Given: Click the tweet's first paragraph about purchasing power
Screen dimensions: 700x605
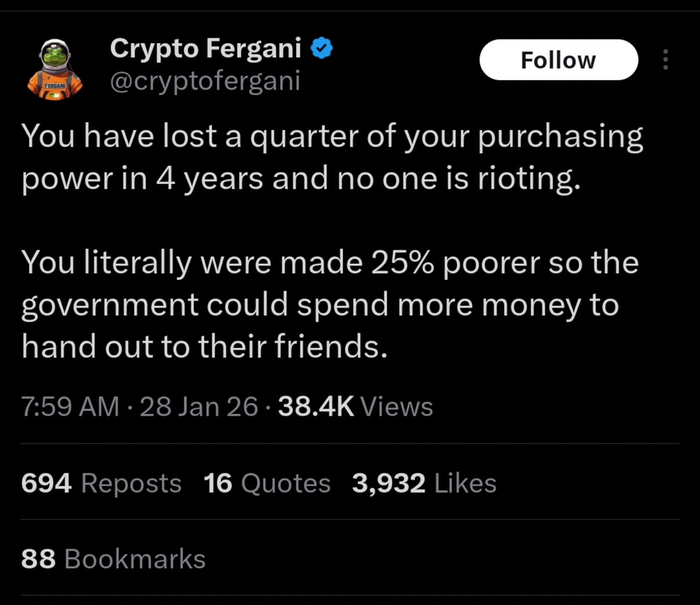Looking at the screenshot, I should click(332, 157).
